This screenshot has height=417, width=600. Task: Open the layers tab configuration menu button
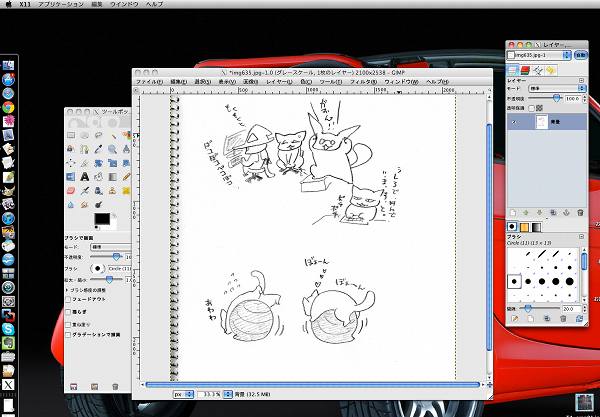581,81
